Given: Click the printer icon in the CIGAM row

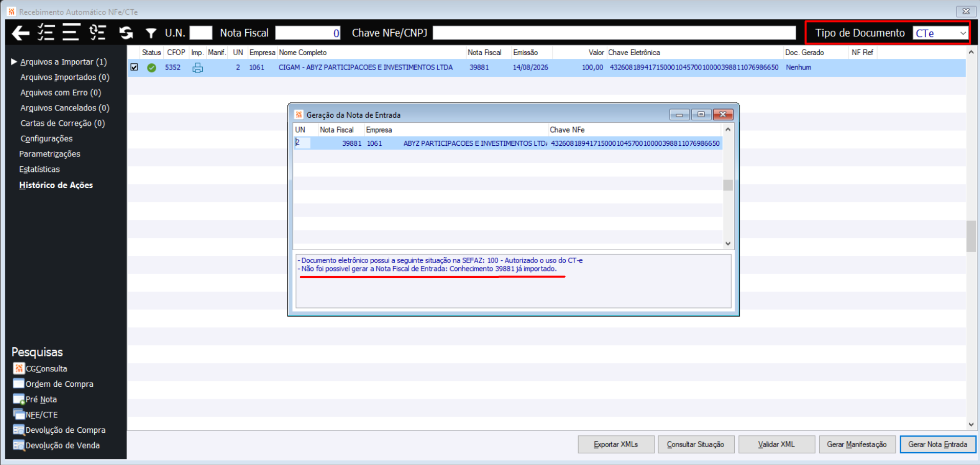Looking at the screenshot, I should coord(198,68).
